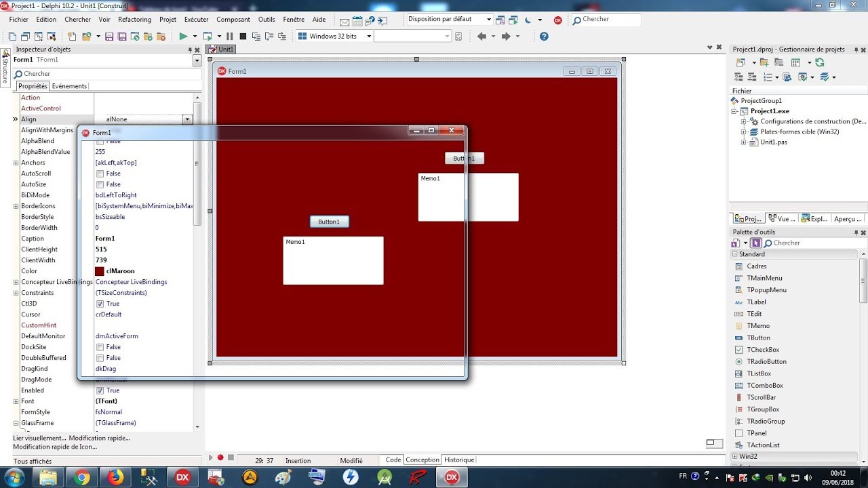Navigate back with left arrow toolbar icon
The width and height of the screenshot is (868, 488).
click(x=481, y=36)
